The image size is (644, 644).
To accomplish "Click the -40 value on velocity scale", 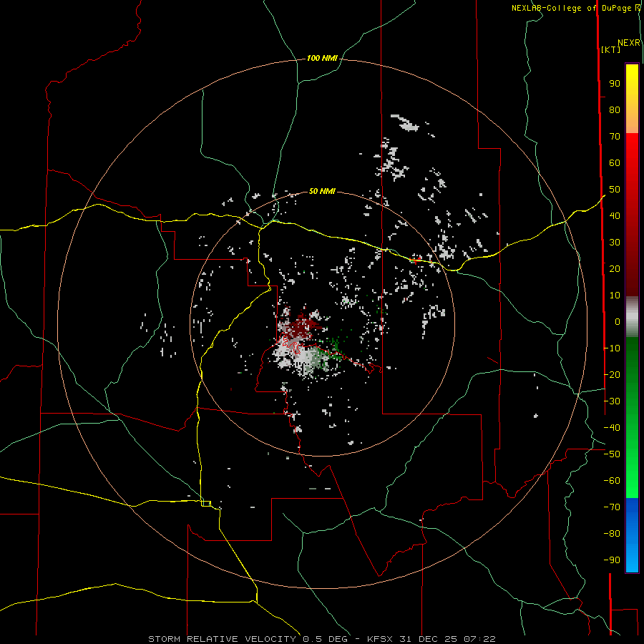I will pyautogui.click(x=612, y=428).
